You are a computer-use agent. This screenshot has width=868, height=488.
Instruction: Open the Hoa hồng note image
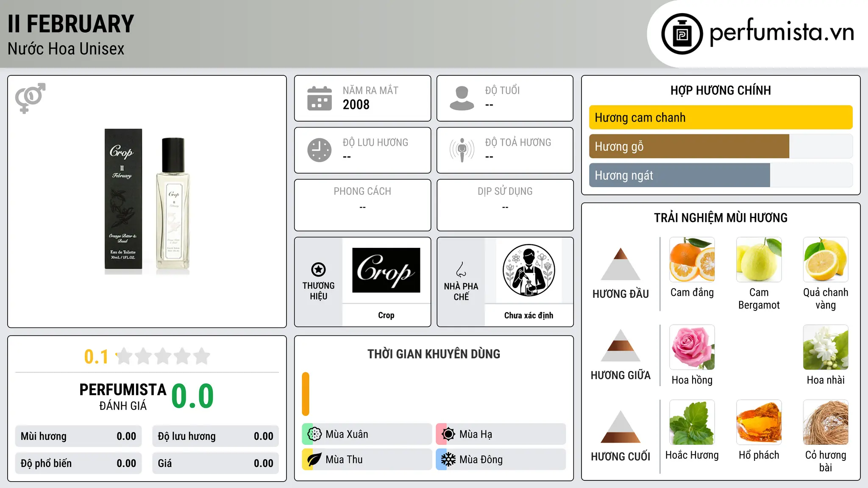coord(692,347)
